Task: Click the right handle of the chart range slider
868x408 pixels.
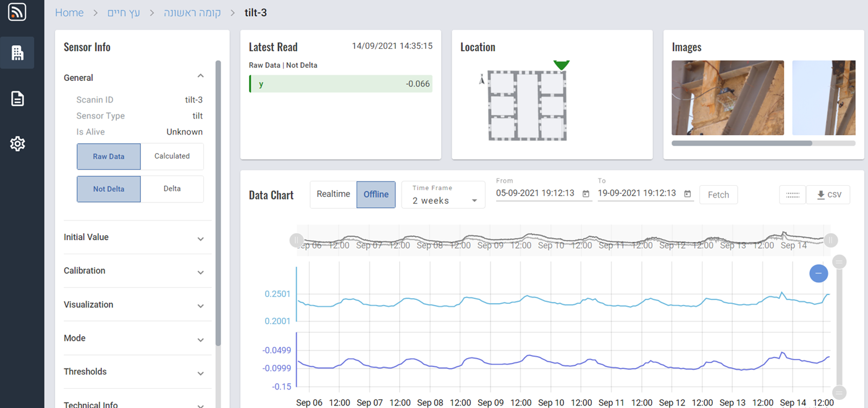Action: (x=831, y=240)
